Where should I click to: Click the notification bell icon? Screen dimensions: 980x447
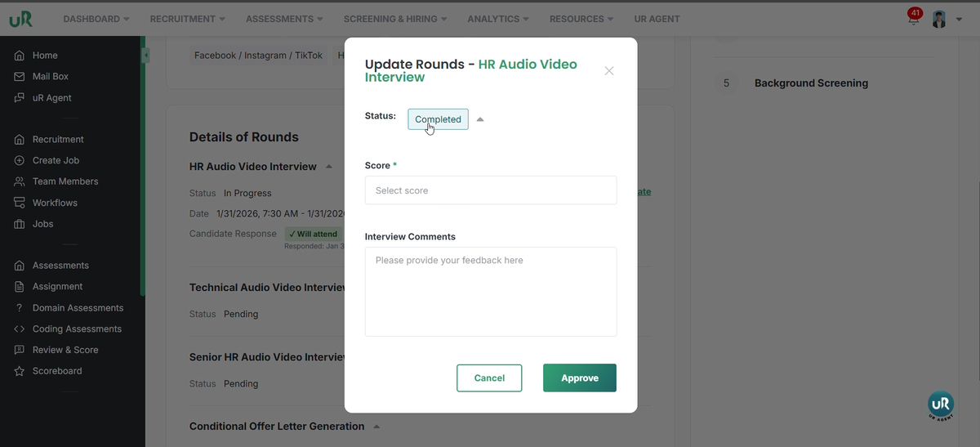pyautogui.click(x=913, y=20)
